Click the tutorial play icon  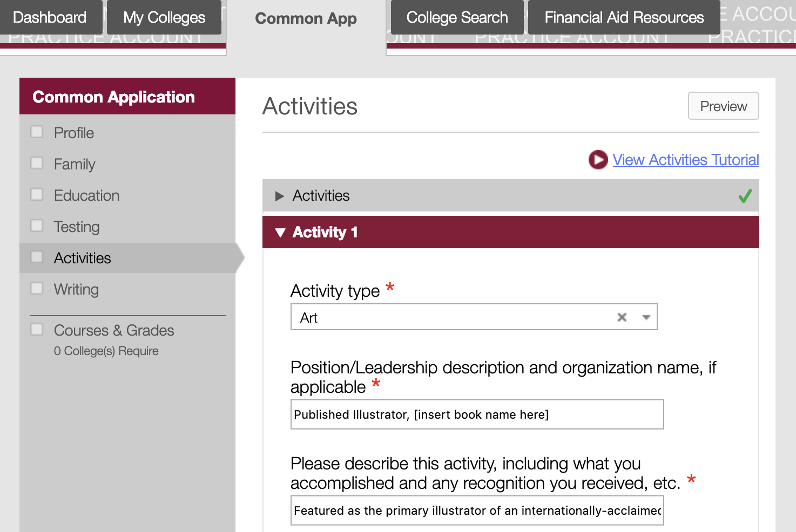pyautogui.click(x=598, y=160)
